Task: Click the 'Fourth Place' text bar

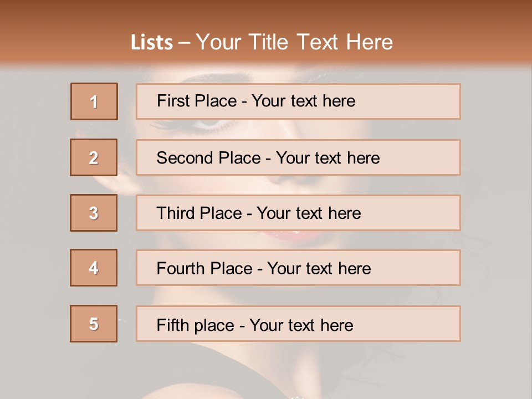Action: (298, 268)
